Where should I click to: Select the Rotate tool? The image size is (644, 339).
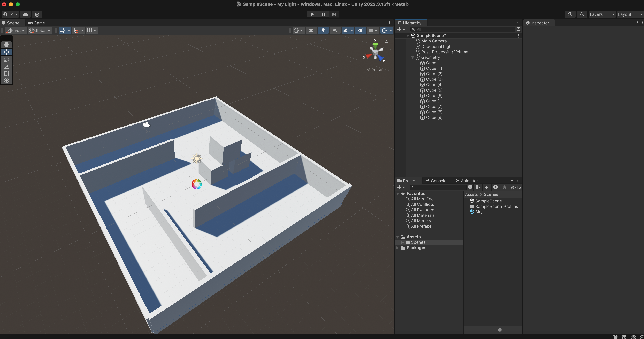(6, 59)
